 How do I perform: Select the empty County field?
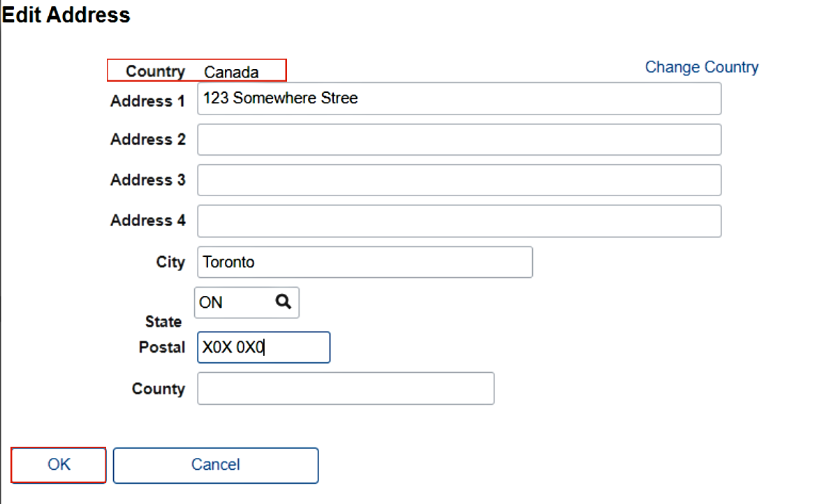click(346, 388)
